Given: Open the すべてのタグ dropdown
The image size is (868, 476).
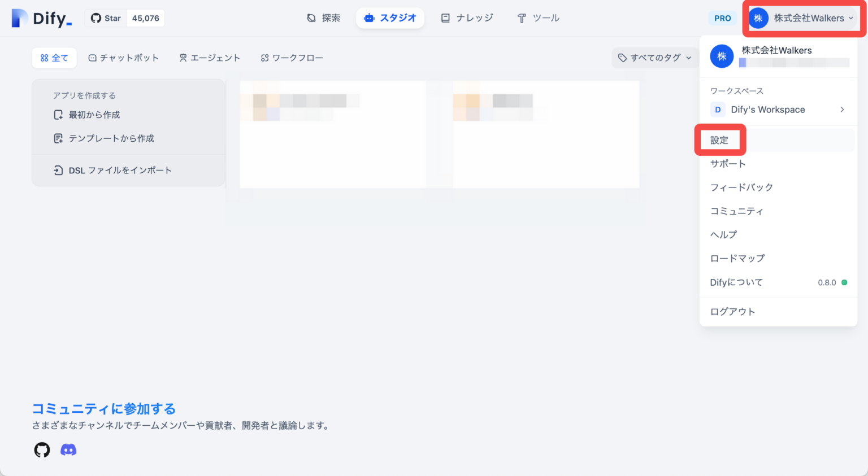Looking at the screenshot, I should click(656, 58).
